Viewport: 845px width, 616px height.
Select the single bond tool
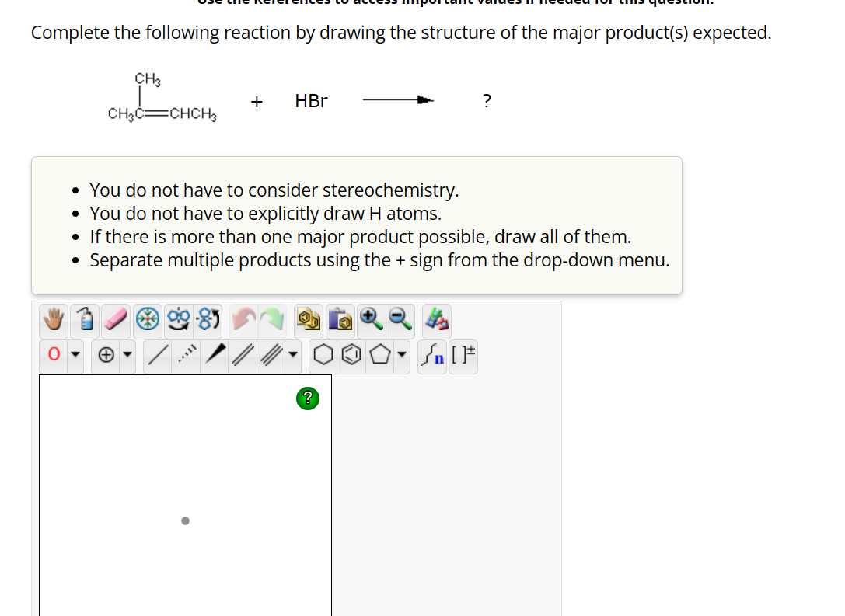point(157,354)
